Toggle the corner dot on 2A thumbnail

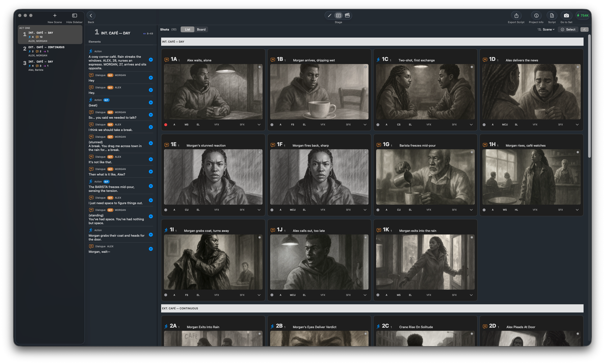[259, 334]
